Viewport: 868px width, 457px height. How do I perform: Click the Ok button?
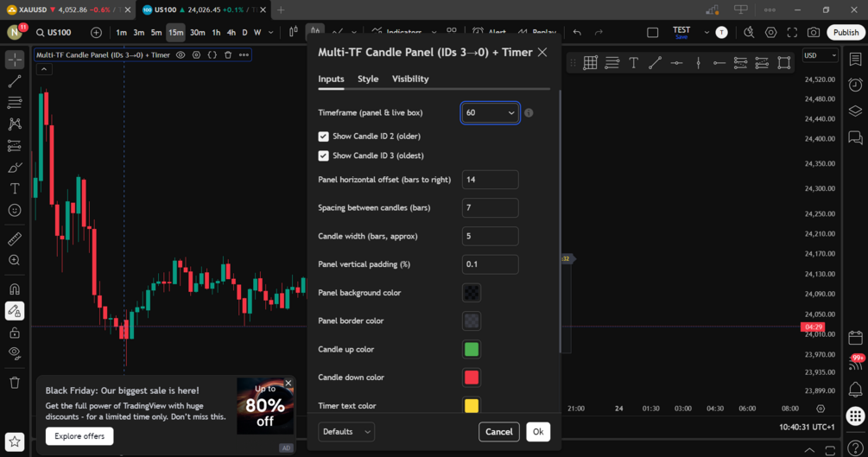[538, 432]
